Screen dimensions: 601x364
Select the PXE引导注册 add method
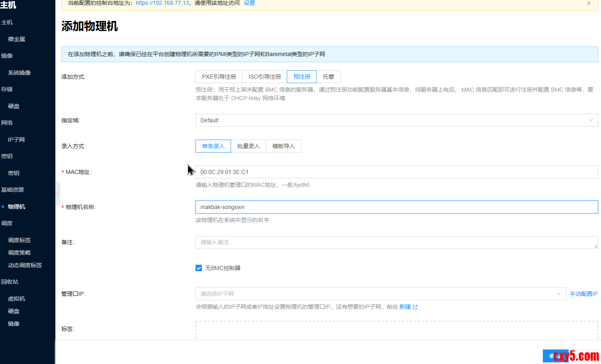pos(219,77)
